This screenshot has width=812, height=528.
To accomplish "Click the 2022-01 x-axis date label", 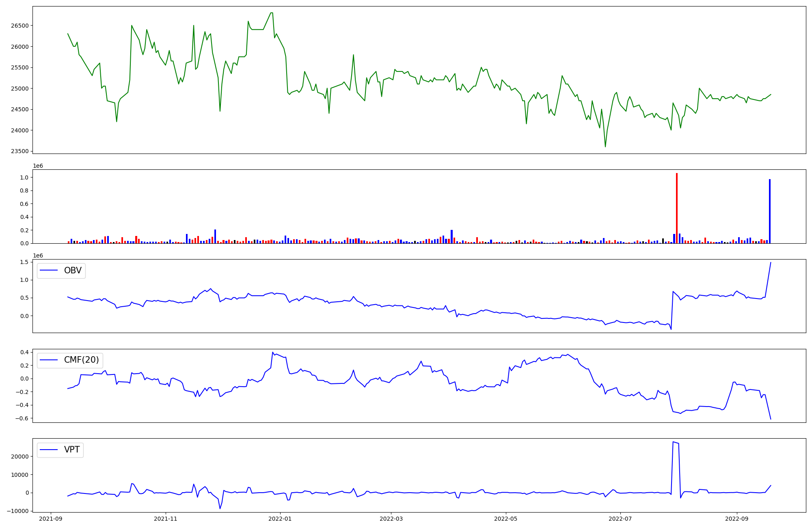I will click(280, 518).
